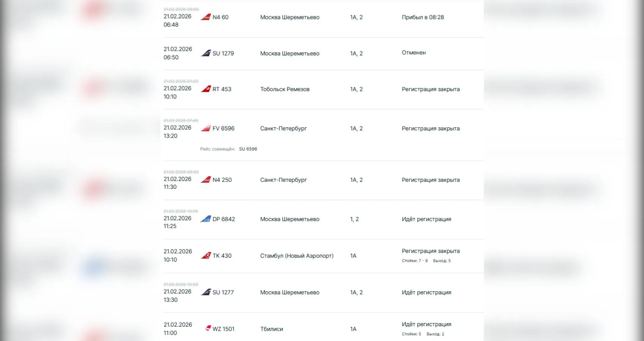
Task: Click the Aeroflot logo beside SU 1277
Action: tap(206, 292)
